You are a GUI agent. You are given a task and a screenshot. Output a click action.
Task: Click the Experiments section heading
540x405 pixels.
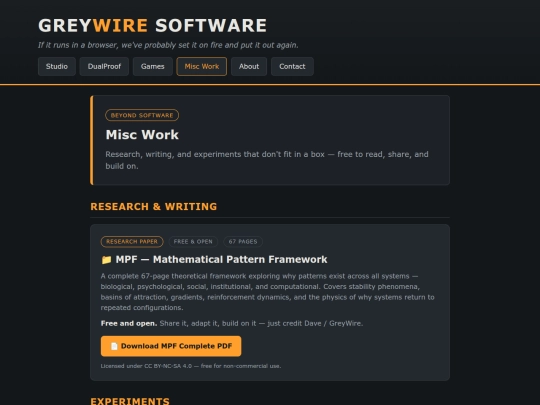[x=130, y=401]
